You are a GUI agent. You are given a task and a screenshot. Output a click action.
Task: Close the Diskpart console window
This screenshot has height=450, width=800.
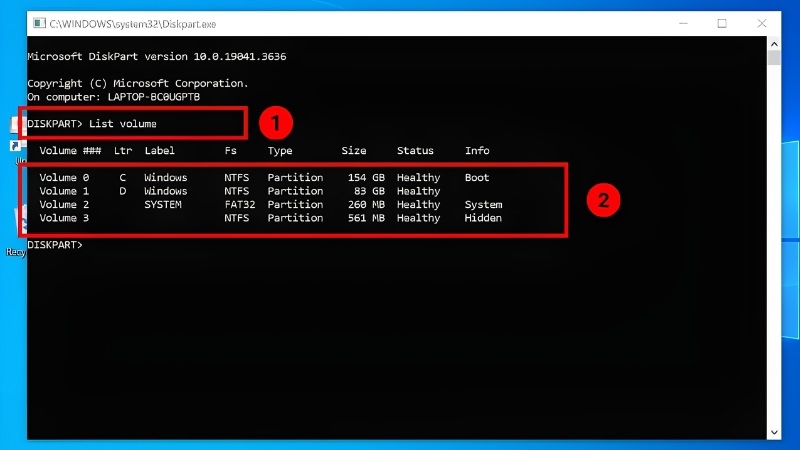762,23
